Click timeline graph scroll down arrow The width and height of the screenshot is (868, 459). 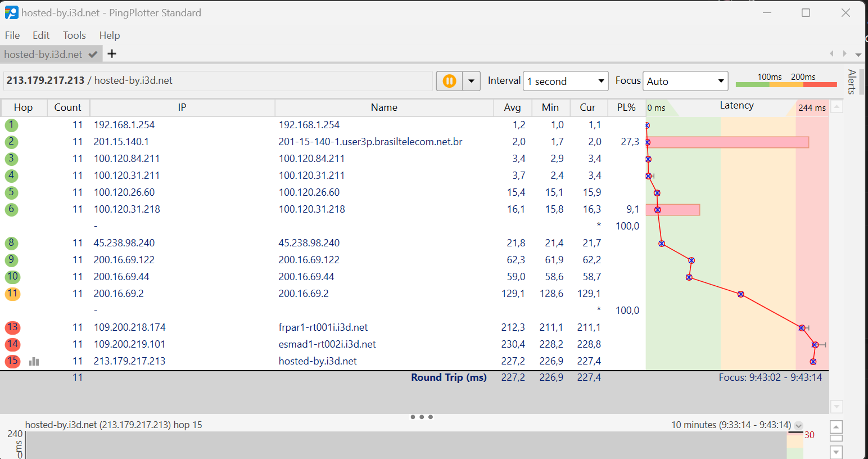(837, 452)
